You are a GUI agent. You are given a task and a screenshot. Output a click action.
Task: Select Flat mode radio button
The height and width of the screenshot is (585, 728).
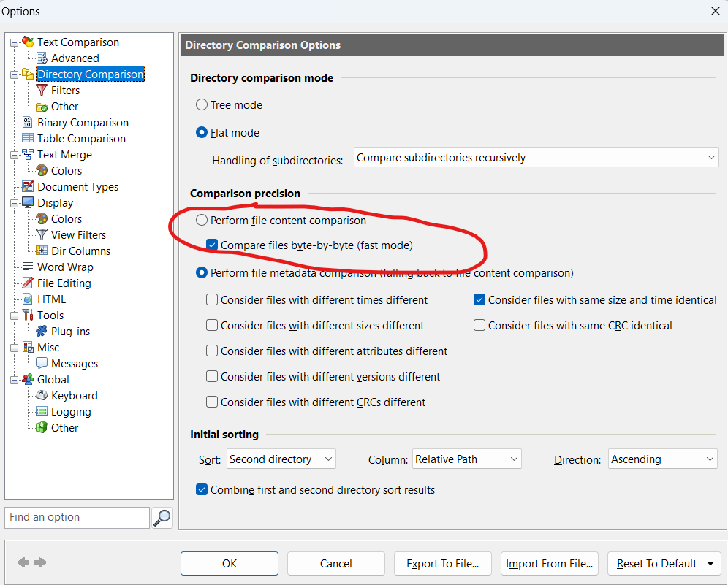202,133
